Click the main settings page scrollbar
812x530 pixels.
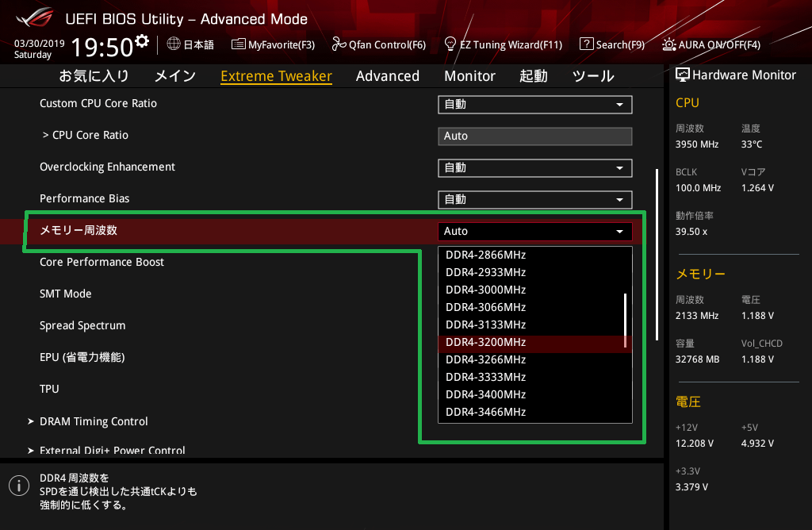click(x=657, y=255)
